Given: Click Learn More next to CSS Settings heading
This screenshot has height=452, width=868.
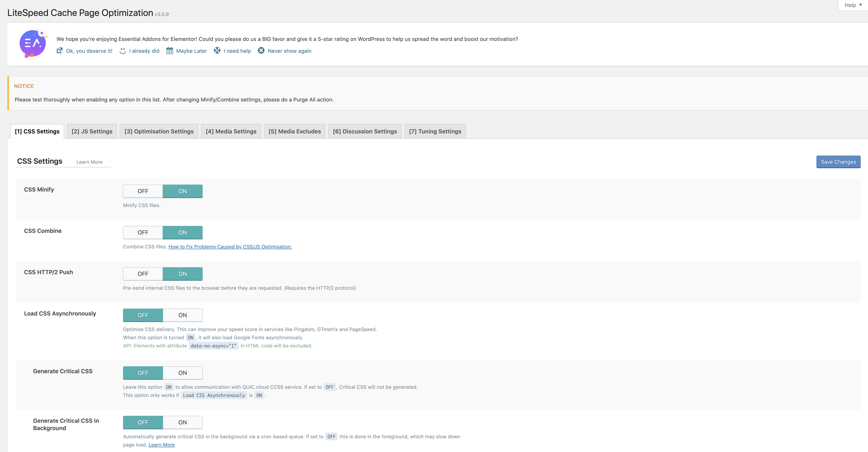Looking at the screenshot, I should pos(89,162).
